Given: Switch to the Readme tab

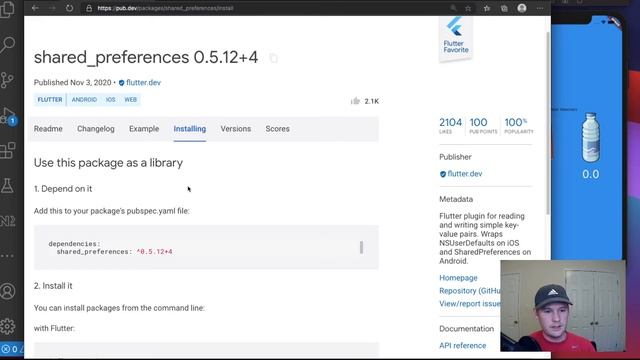Looking at the screenshot, I should pyautogui.click(x=48, y=129).
